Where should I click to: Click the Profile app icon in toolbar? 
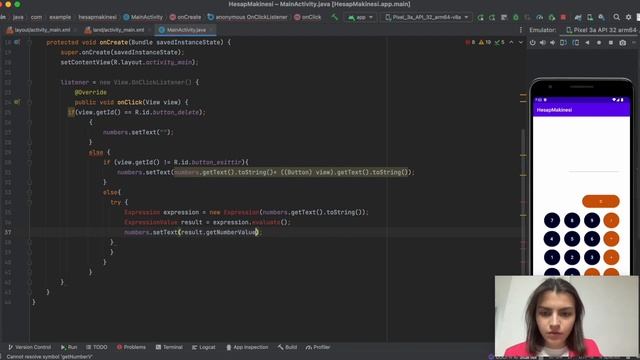540,17
